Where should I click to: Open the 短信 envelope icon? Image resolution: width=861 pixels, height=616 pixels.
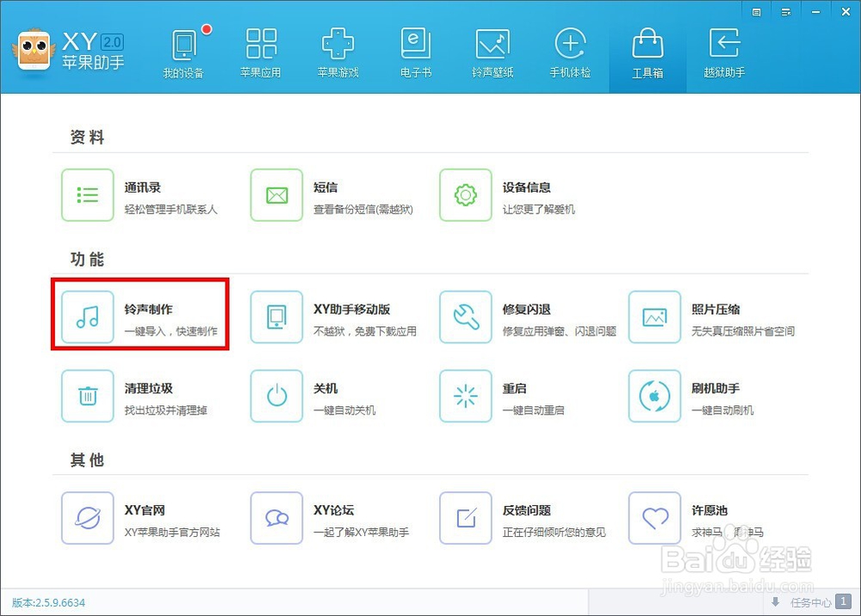276,194
